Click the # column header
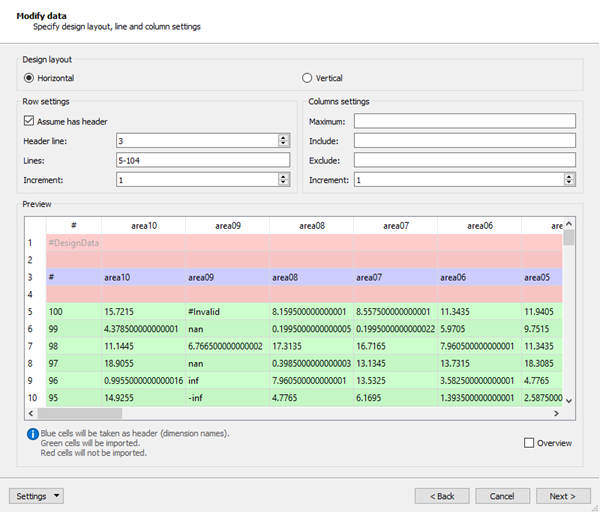Image resolution: width=600 pixels, height=512 pixels. click(74, 226)
